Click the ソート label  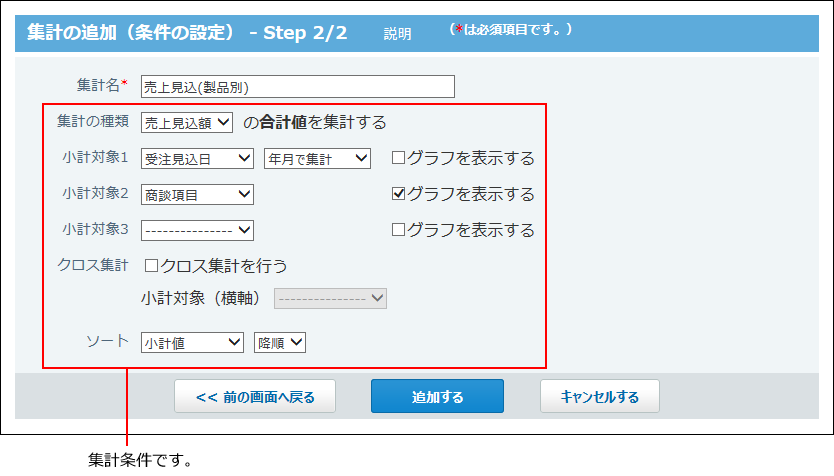107,341
